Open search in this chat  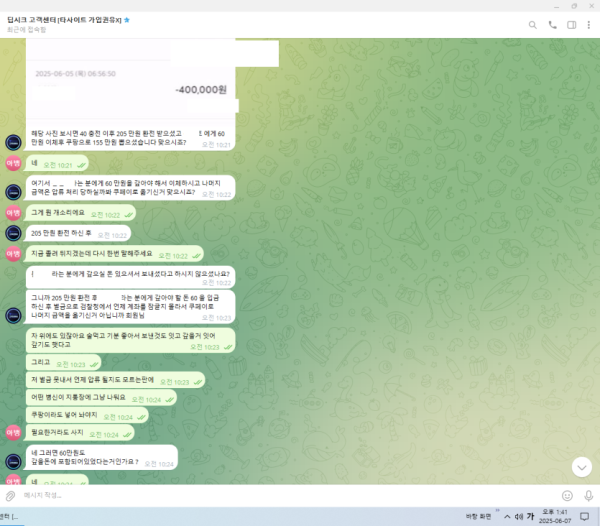click(x=532, y=25)
